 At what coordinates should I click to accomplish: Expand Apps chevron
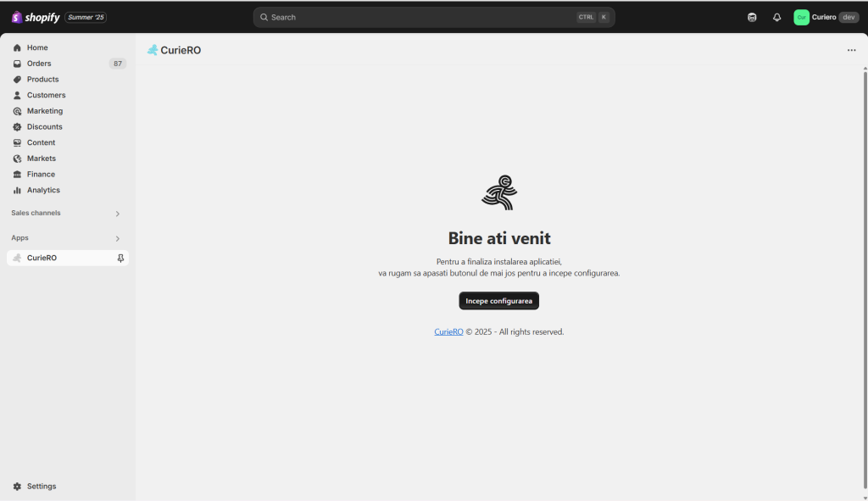point(117,238)
